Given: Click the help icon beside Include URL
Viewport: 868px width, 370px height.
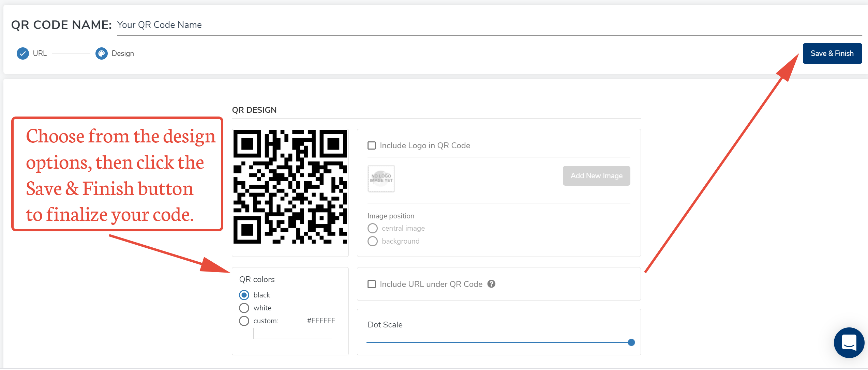Looking at the screenshot, I should 491,284.
